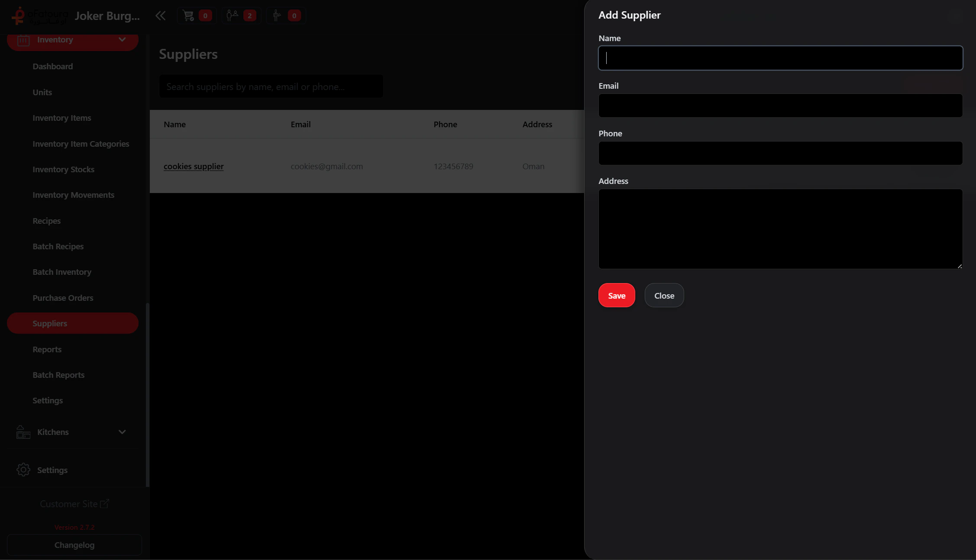The width and height of the screenshot is (976, 560).
Task: Click the shopping cart orders icon
Action: [x=189, y=16]
